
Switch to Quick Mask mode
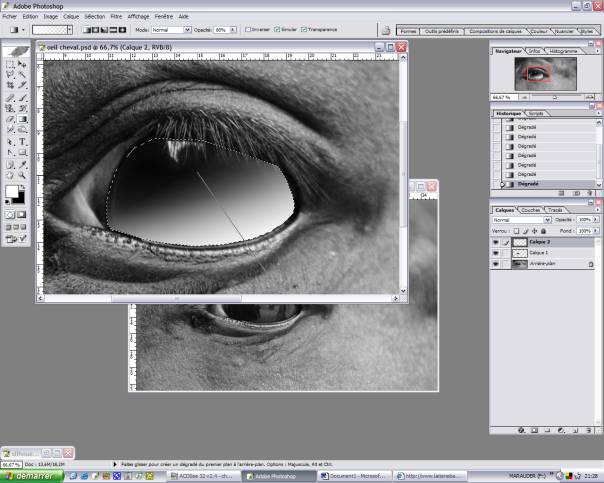tap(22, 215)
